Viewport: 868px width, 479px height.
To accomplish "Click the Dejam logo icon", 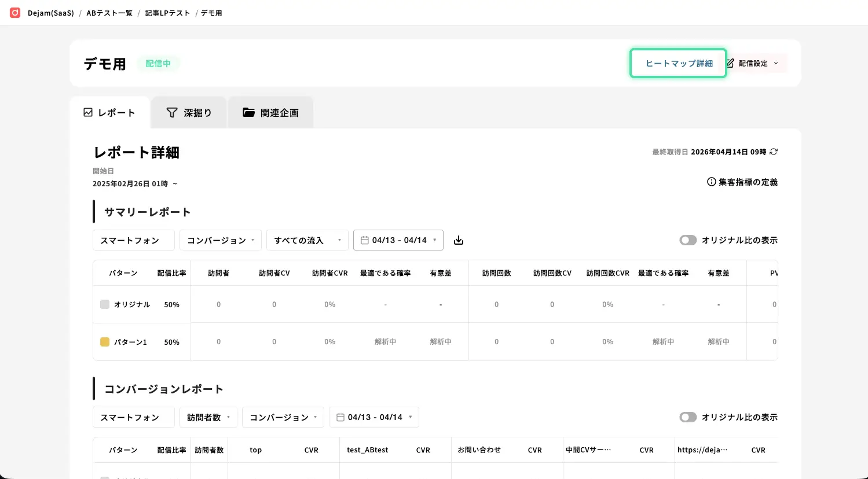I will [x=15, y=13].
